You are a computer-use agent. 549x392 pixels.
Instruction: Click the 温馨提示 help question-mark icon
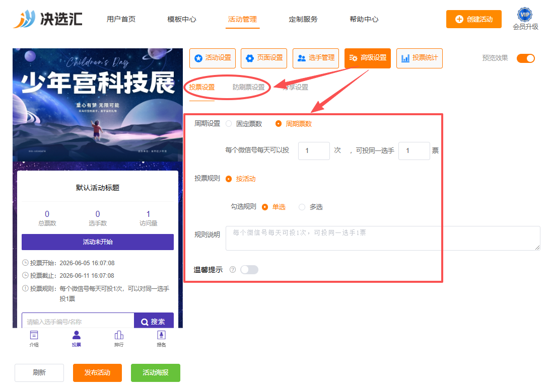tap(233, 270)
